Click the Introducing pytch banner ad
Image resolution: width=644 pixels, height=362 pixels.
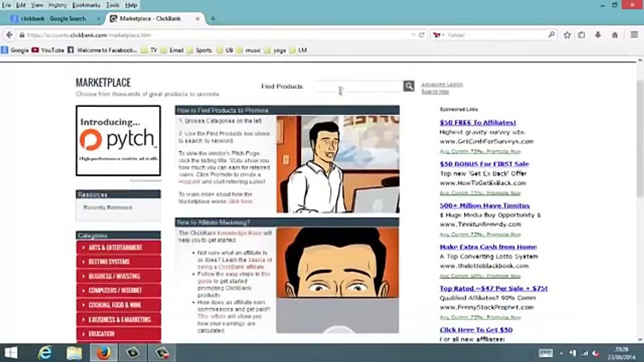(x=118, y=141)
